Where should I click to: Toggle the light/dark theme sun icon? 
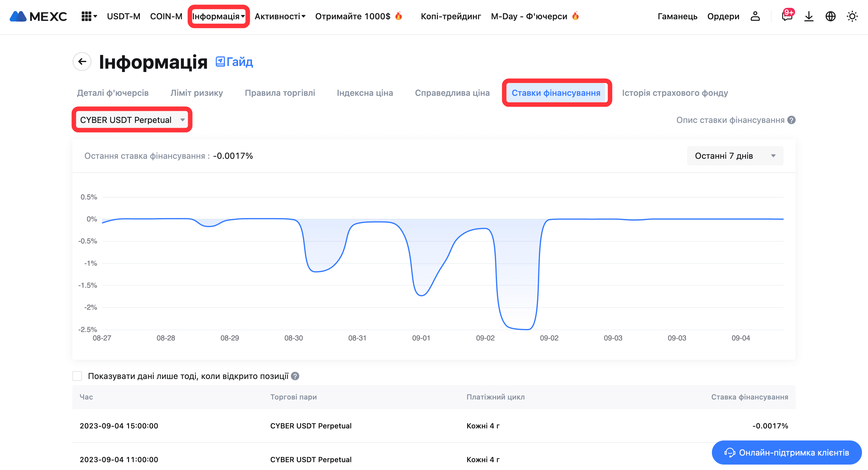pyautogui.click(x=852, y=16)
